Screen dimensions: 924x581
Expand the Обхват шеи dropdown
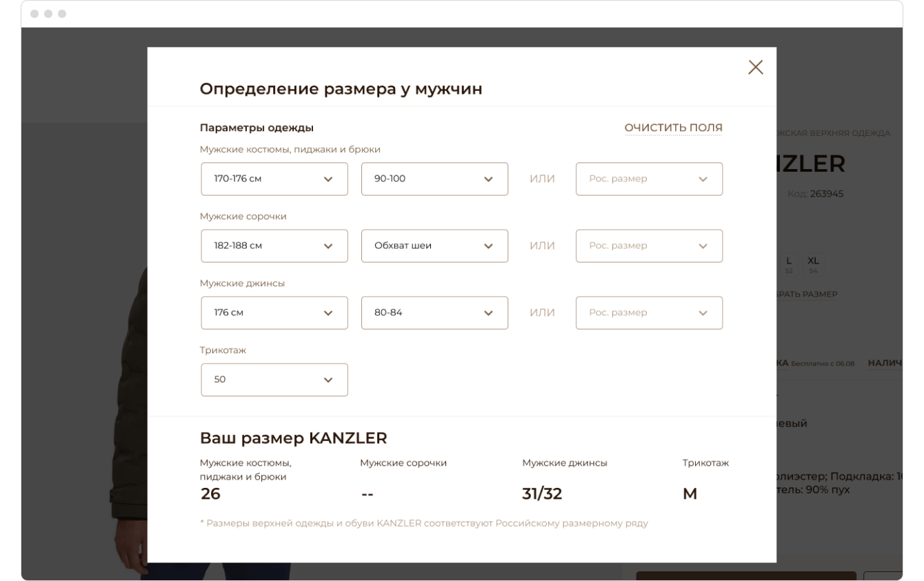(434, 246)
